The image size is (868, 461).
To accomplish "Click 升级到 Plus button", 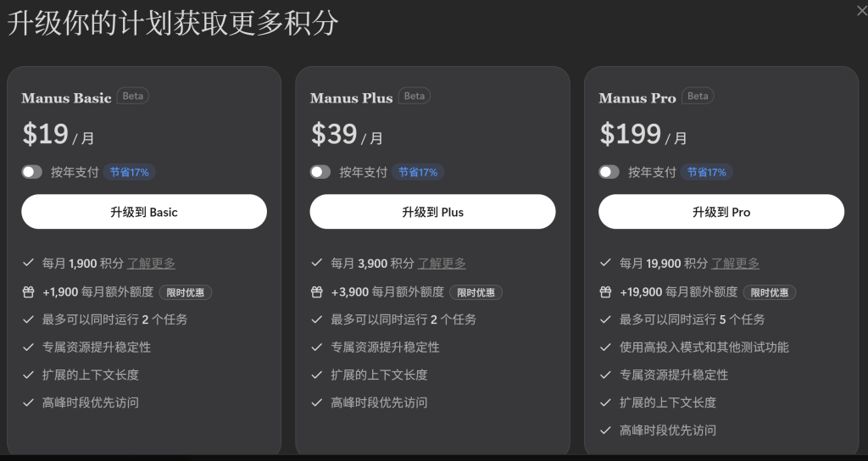I will coord(432,212).
